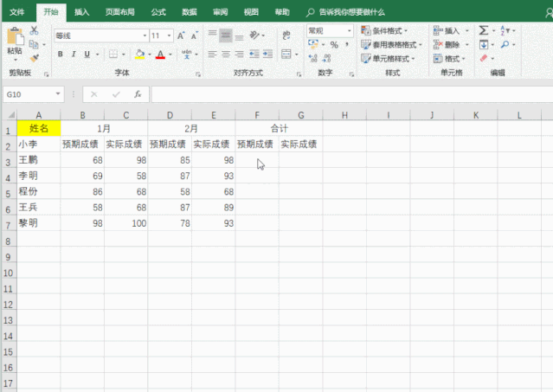553x392 pixels.
Task: Open the font size dropdown
Action: pos(170,35)
